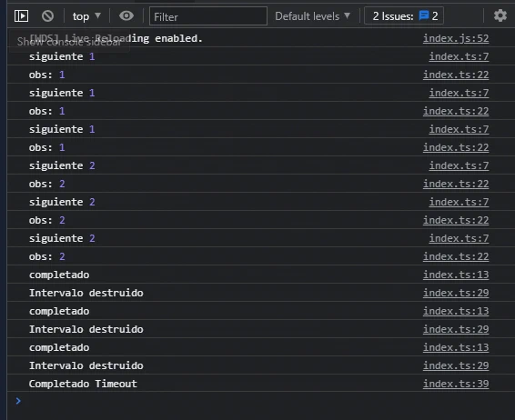Focus the Filter input field
The width and height of the screenshot is (515, 420).
point(208,16)
